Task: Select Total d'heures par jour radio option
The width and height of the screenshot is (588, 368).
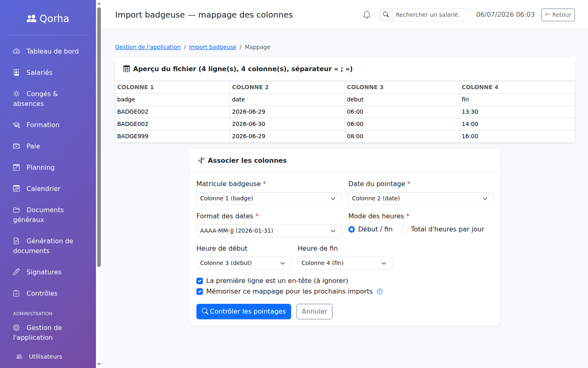Action: 404,229
